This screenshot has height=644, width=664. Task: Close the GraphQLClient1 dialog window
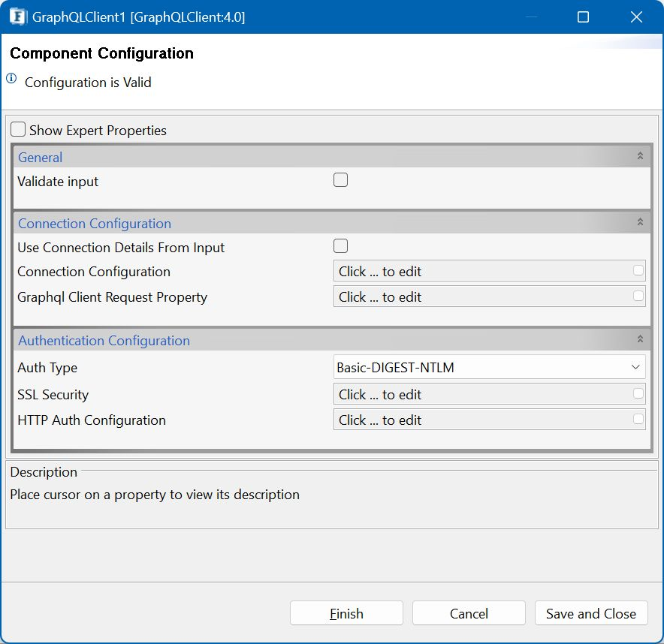(x=636, y=17)
